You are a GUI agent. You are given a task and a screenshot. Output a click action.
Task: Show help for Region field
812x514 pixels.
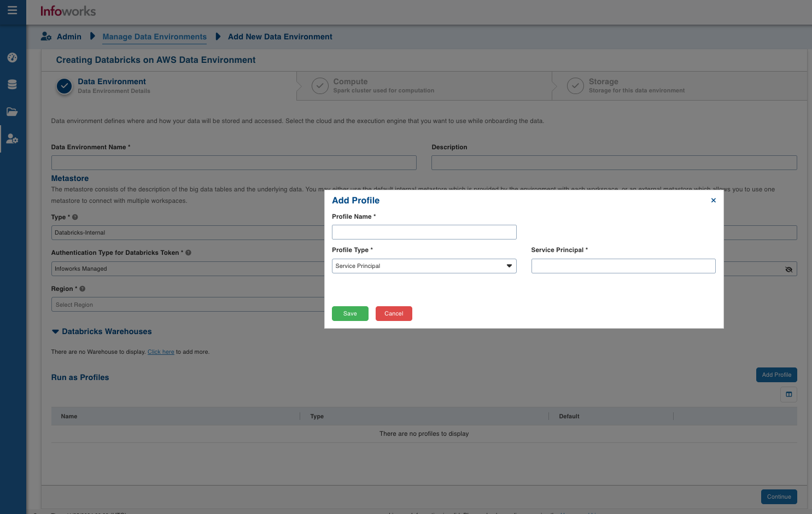coord(83,289)
